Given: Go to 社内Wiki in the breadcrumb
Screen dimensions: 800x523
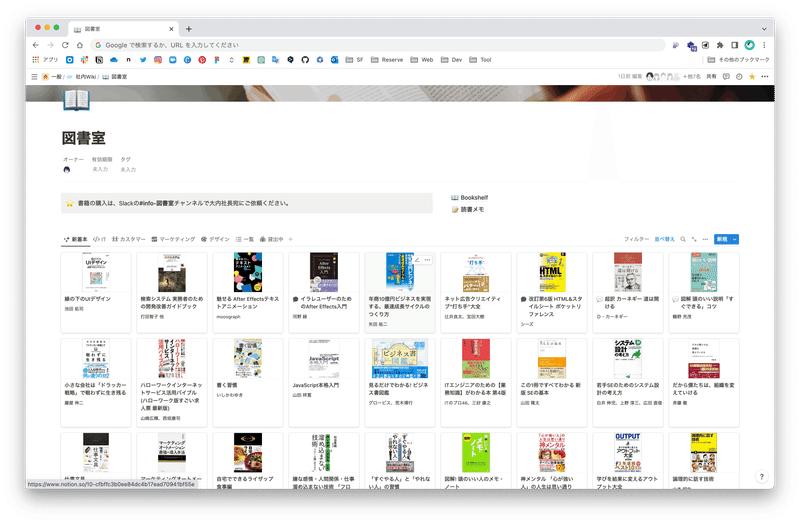Looking at the screenshot, I should click(x=82, y=77).
